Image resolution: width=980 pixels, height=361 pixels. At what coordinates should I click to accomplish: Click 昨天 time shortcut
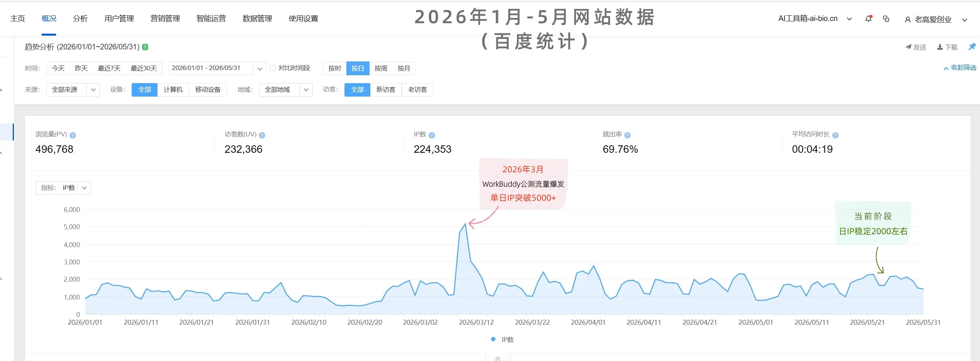(x=81, y=68)
